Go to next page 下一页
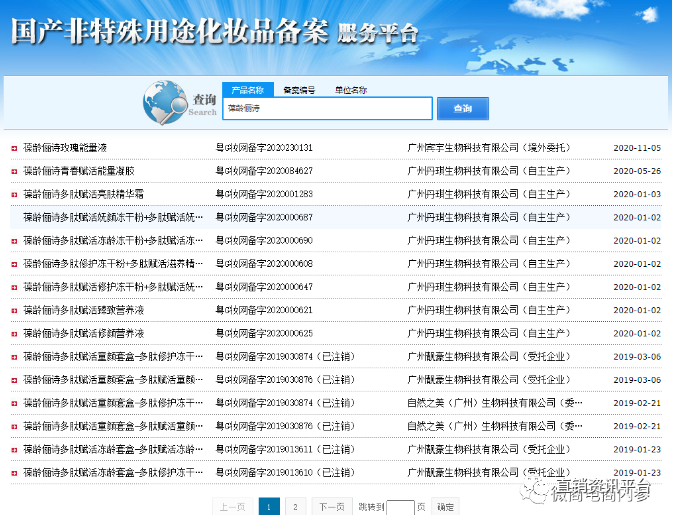This screenshot has height=515, width=673. pyautogui.click(x=332, y=507)
